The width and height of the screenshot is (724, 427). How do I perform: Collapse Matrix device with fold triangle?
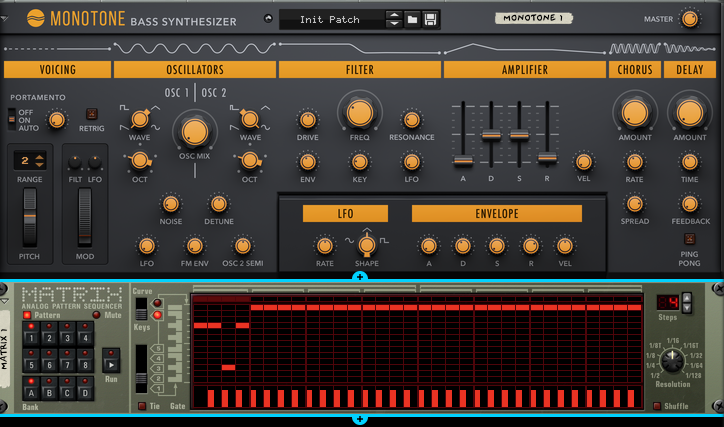[4, 301]
